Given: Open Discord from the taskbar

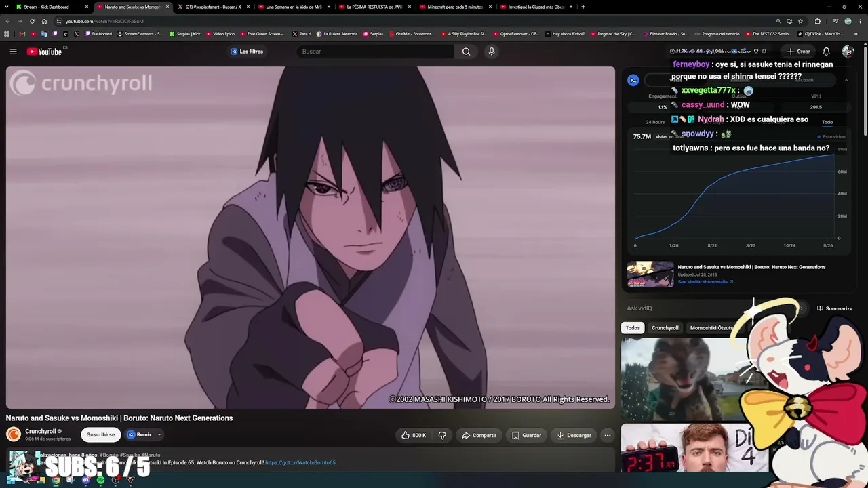Looking at the screenshot, I should tap(85, 481).
